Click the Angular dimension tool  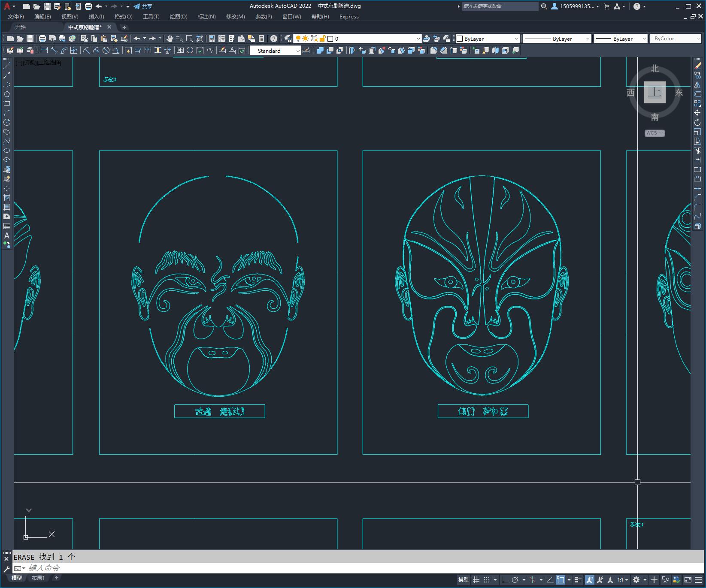click(115, 50)
